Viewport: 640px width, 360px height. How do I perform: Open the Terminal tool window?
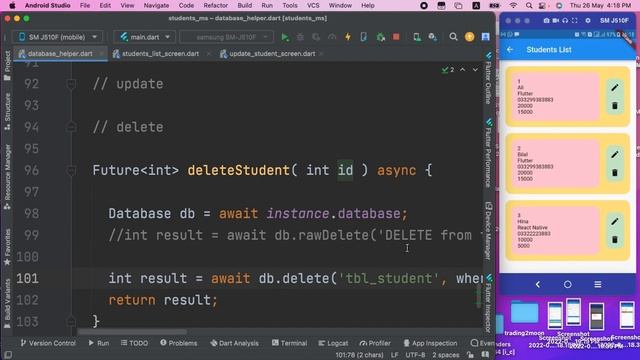pos(289,343)
